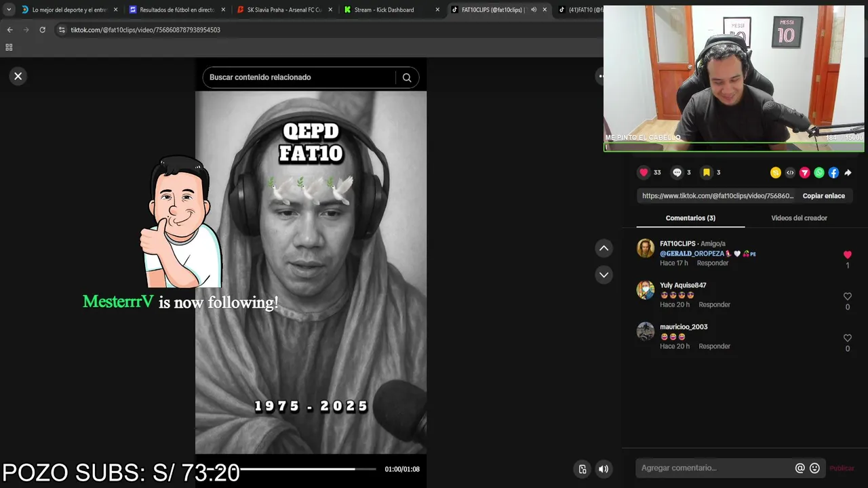The image size is (868, 488).
Task: Like the video with the heart icon
Action: coord(644,172)
